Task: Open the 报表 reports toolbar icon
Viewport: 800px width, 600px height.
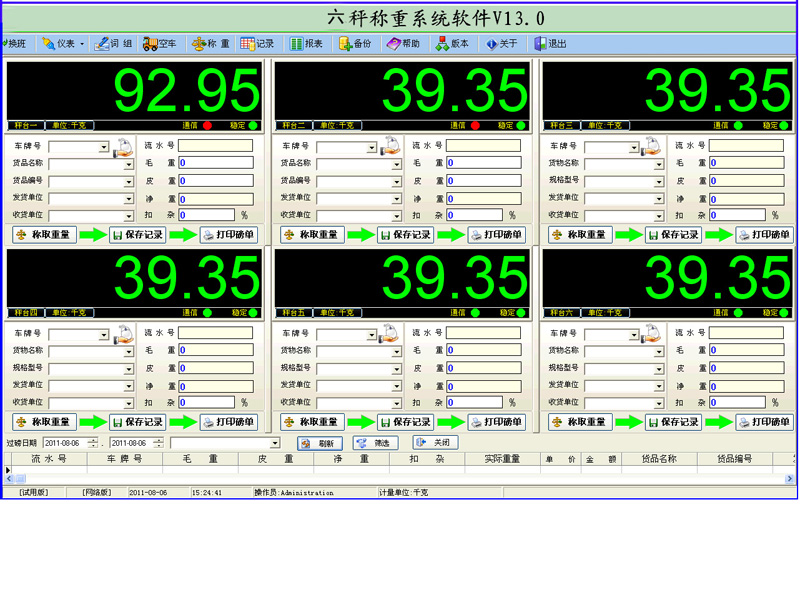Action: pos(306,44)
